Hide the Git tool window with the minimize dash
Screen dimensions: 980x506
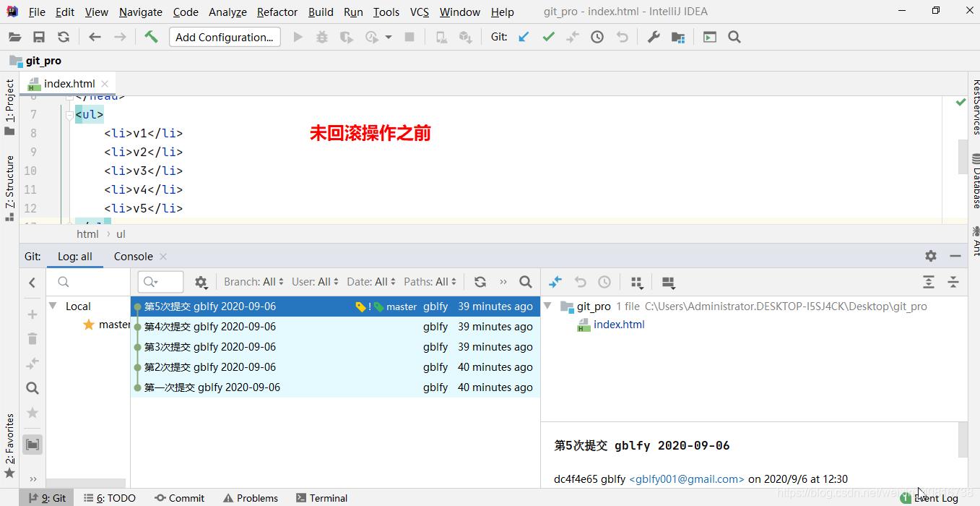click(x=955, y=256)
